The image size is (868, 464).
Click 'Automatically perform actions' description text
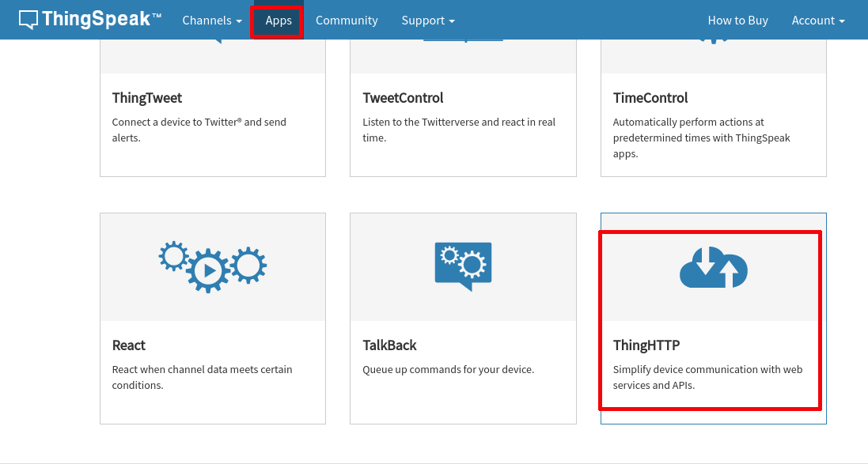tap(701, 138)
